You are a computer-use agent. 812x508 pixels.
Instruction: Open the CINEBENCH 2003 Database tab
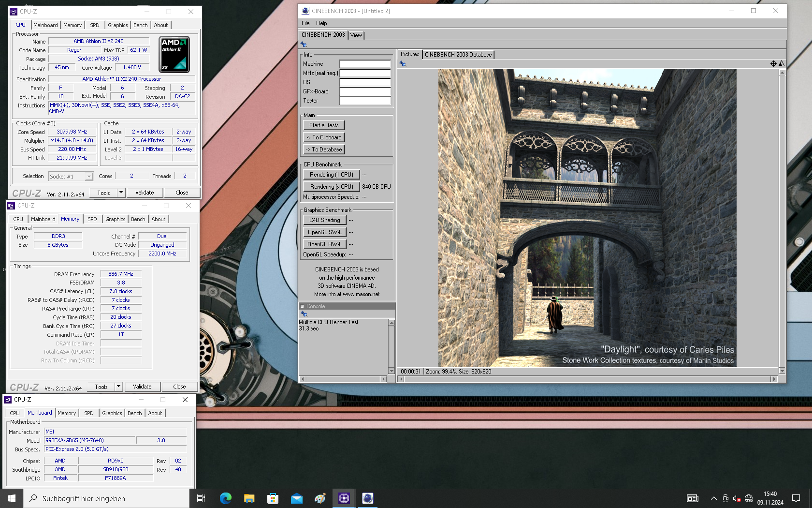(x=458, y=55)
